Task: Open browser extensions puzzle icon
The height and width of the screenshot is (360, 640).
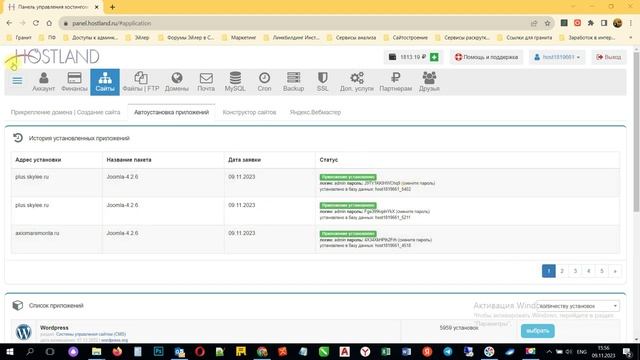Action: (x=591, y=23)
